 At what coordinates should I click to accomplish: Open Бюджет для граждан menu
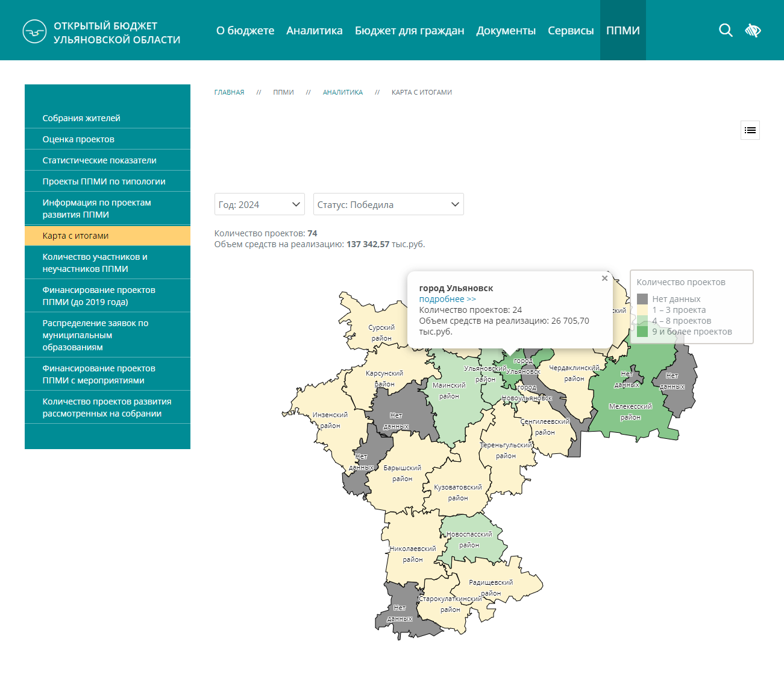[x=409, y=30]
